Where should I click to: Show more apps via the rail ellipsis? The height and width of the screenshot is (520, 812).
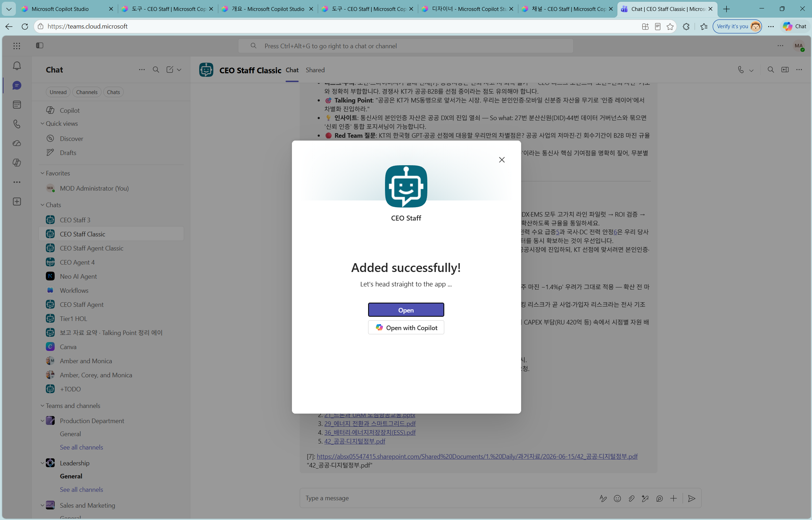pyautogui.click(x=17, y=182)
